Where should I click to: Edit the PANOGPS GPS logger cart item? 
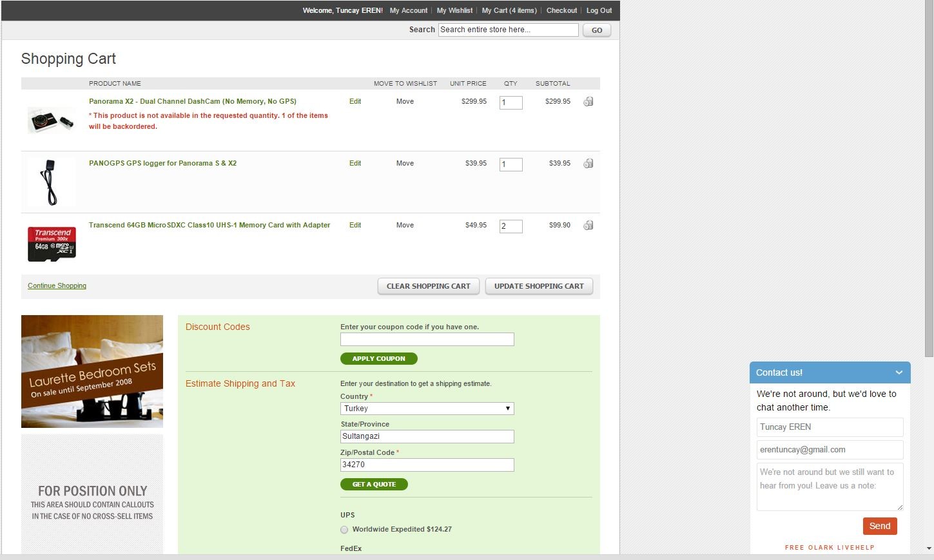(x=355, y=163)
